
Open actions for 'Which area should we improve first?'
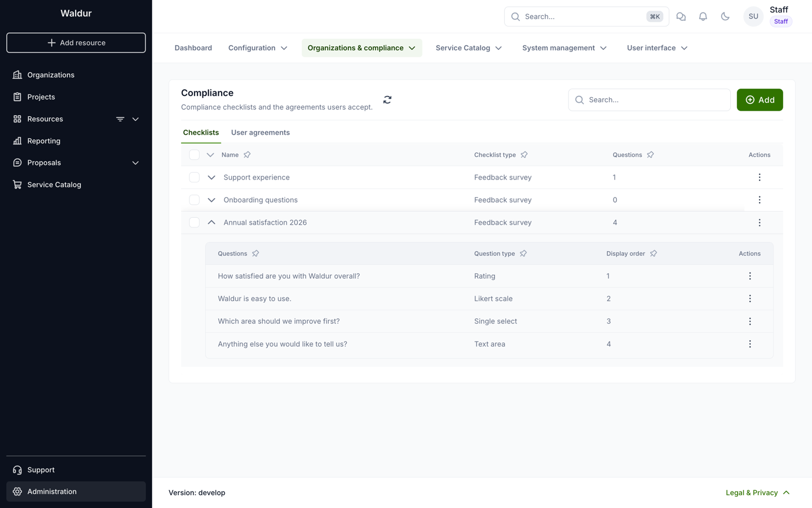pyautogui.click(x=750, y=321)
